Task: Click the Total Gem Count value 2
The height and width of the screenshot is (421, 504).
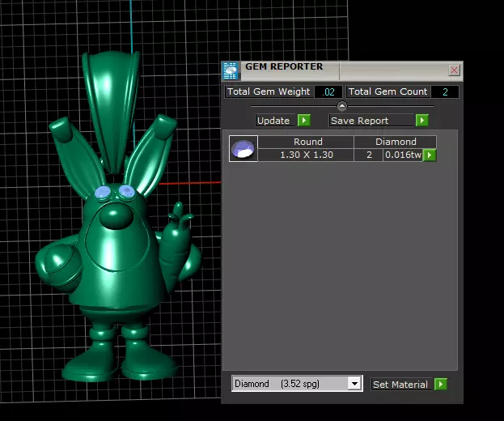Action: click(445, 92)
